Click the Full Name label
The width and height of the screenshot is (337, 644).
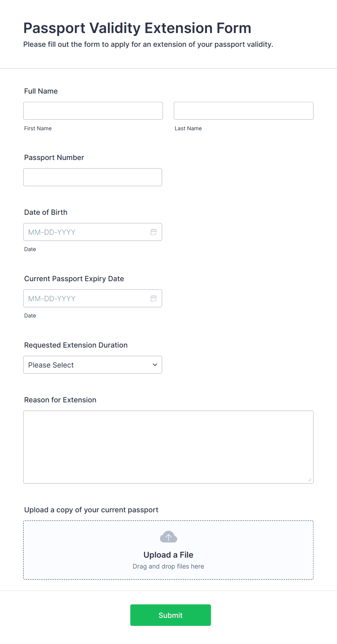(x=41, y=91)
